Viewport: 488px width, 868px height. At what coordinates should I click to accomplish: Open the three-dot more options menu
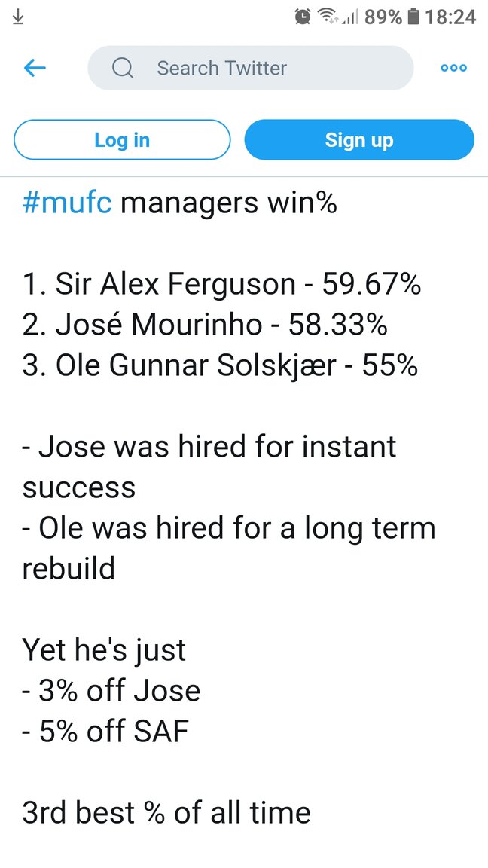click(453, 68)
